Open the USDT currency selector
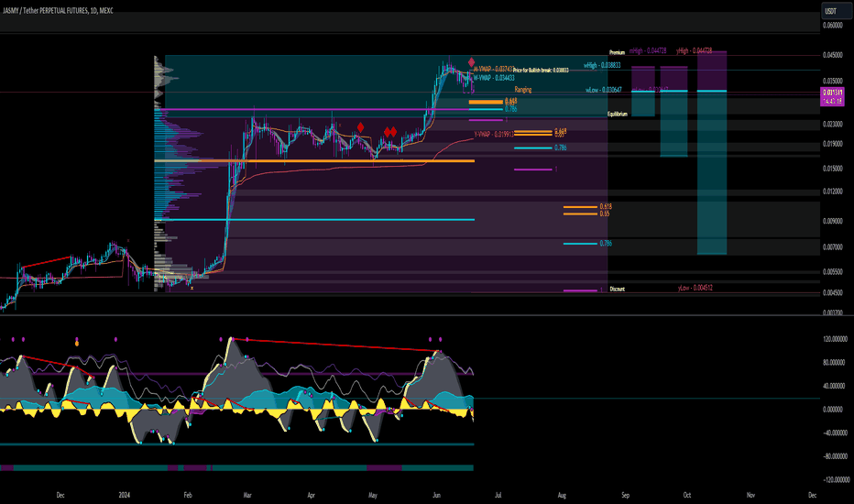 (836, 11)
